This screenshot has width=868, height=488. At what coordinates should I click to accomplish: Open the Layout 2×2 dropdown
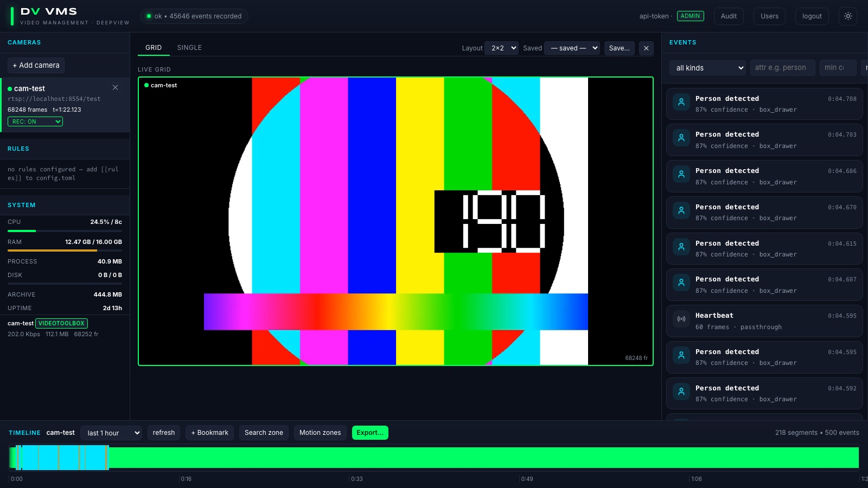(x=501, y=48)
